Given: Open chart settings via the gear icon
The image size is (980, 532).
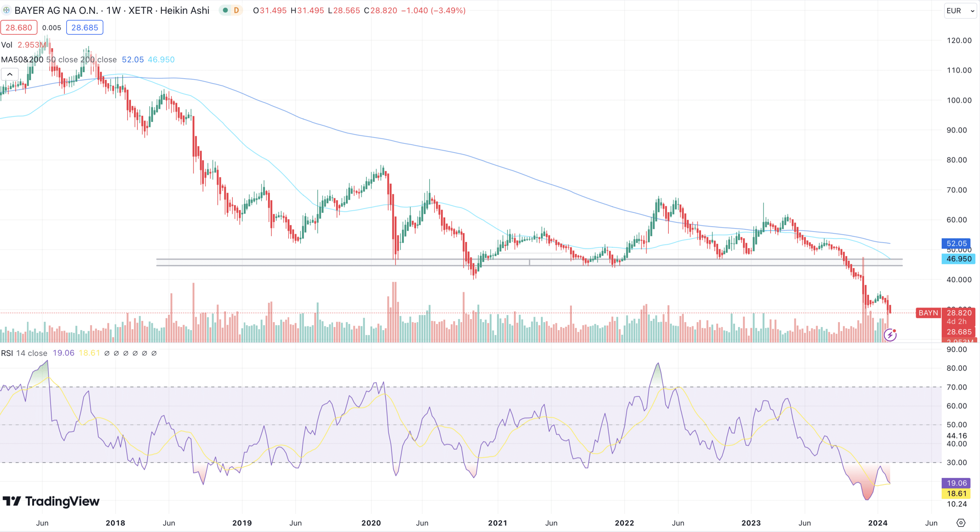Looking at the screenshot, I should tap(961, 523).
